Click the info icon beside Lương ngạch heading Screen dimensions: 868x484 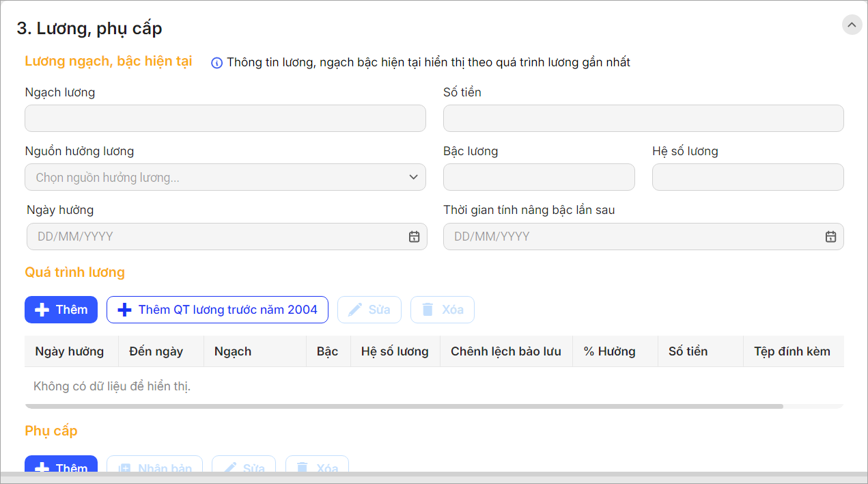(x=217, y=63)
